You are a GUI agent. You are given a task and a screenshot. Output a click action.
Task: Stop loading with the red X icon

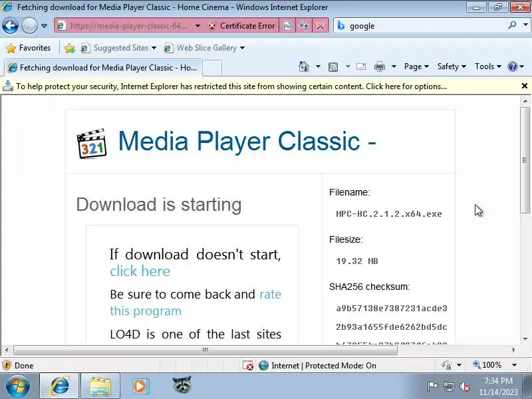pos(320,26)
